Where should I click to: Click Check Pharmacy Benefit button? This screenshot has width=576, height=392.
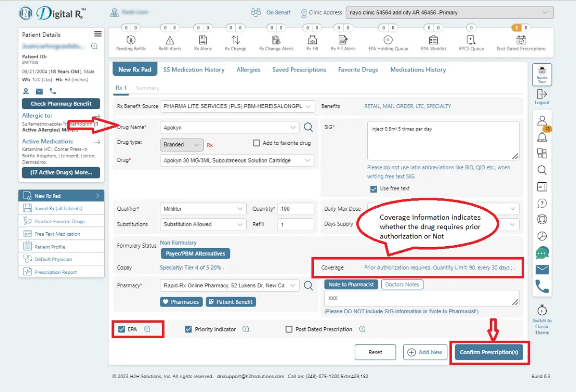point(61,104)
